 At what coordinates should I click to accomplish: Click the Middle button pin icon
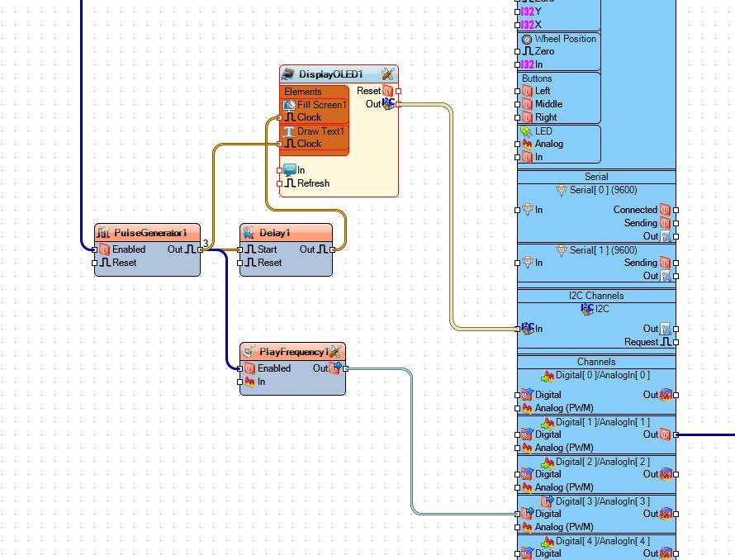527,104
